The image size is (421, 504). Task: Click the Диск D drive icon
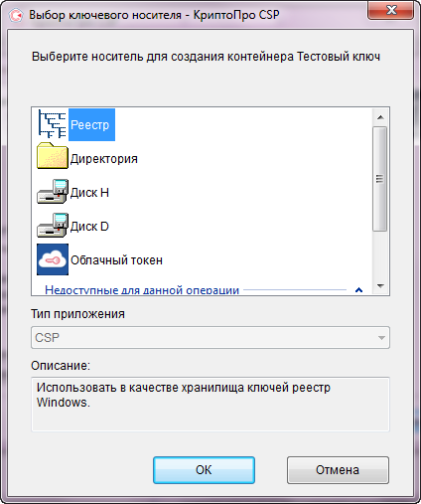coord(53,226)
